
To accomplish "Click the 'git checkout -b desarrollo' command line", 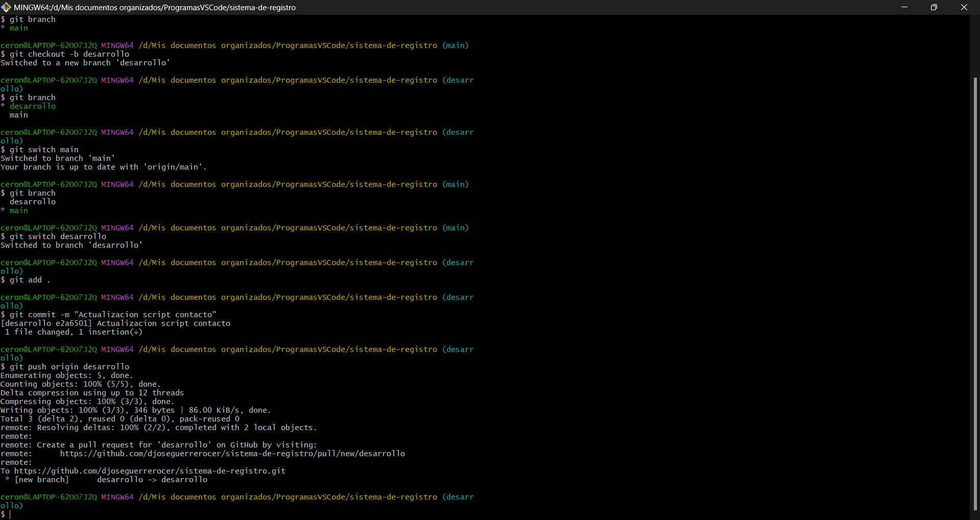I will 65,54.
